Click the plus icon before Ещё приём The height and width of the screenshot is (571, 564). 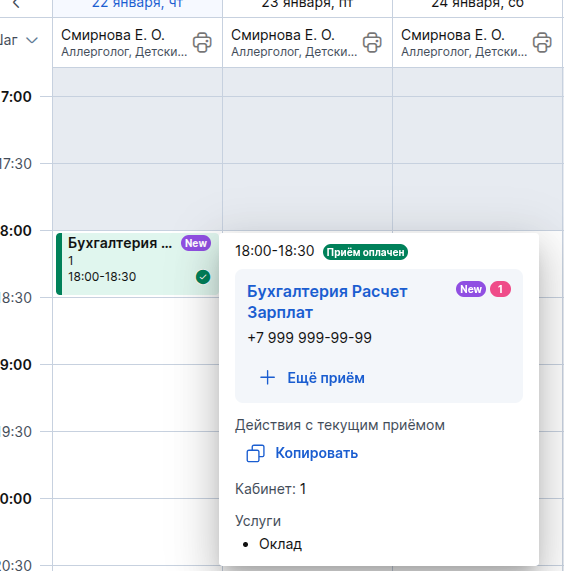click(x=268, y=378)
